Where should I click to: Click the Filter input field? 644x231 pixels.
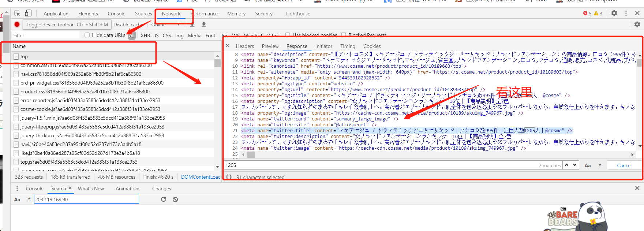point(46,36)
